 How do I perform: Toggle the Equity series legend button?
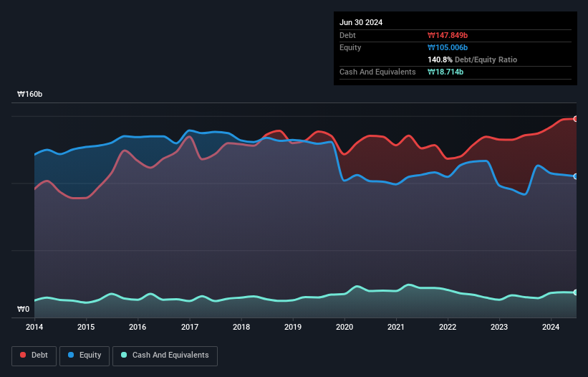(85, 355)
